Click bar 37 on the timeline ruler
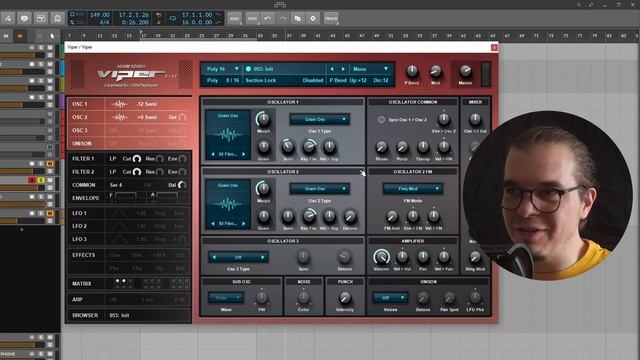This screenshot has width=640, height=360. point(289,36)
